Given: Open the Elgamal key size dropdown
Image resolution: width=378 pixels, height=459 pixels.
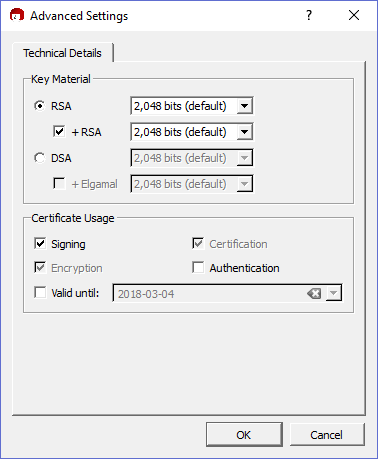Looking at the screenshot, I should point(244,184).
